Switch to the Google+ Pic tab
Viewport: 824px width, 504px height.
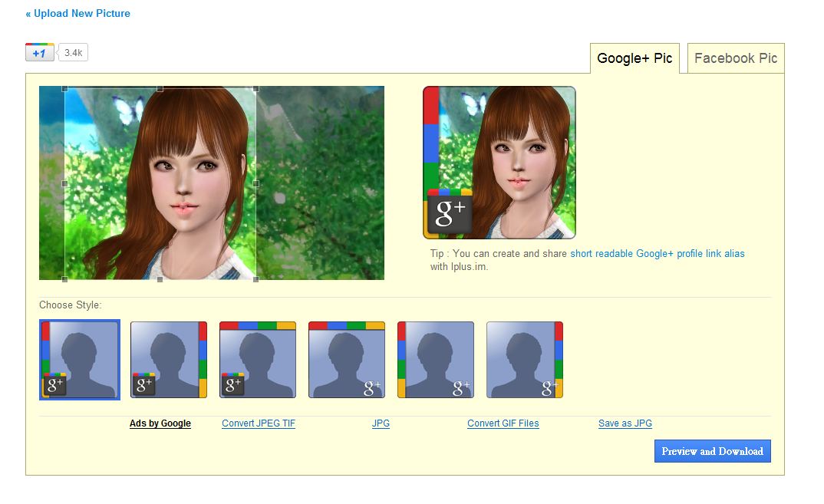click(634, 58)
